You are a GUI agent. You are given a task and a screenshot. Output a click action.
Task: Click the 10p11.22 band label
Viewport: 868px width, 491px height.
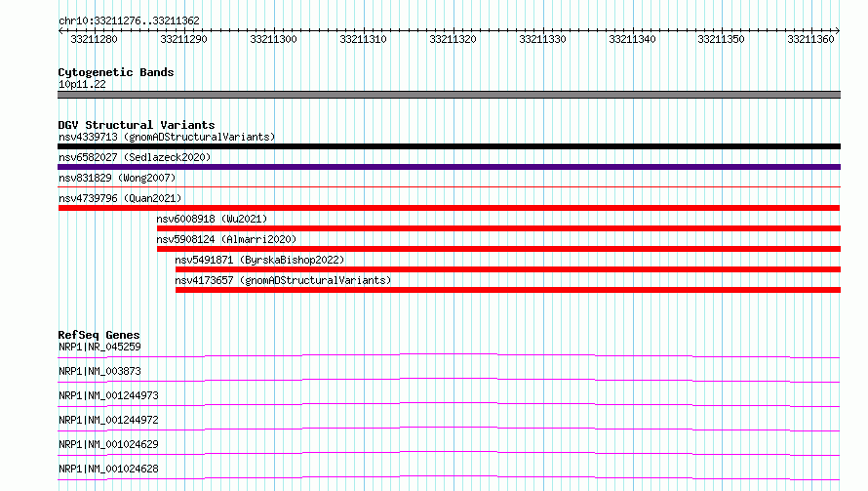pyautogui.click(x=82, y=84)
